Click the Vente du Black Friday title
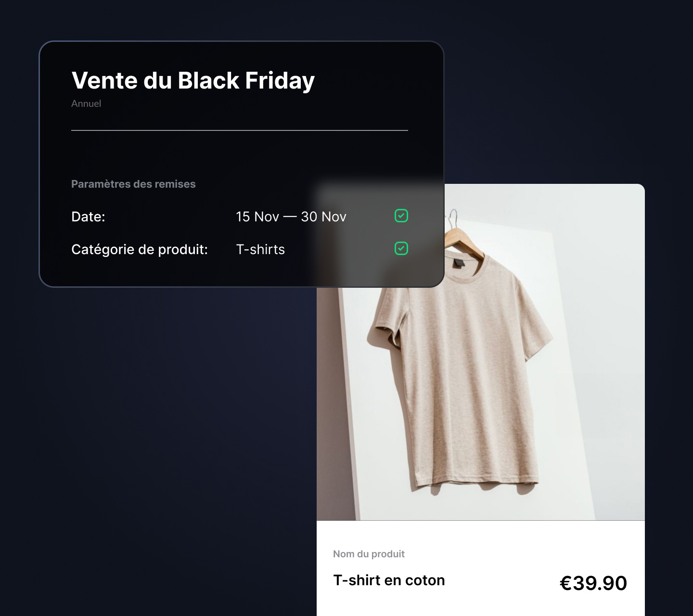Screen dimensions: 693x616 (193, 80)
